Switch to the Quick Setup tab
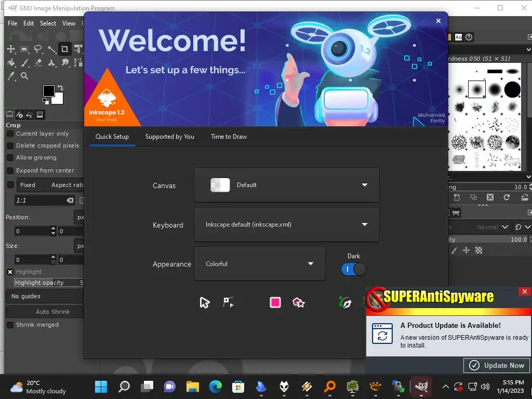532x399 pixels. pyautogui.click(x=112, y=137)
